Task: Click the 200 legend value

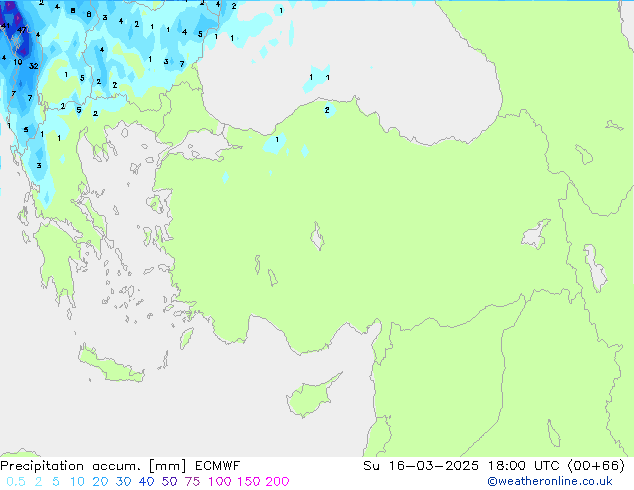Action: pos(277,482)
